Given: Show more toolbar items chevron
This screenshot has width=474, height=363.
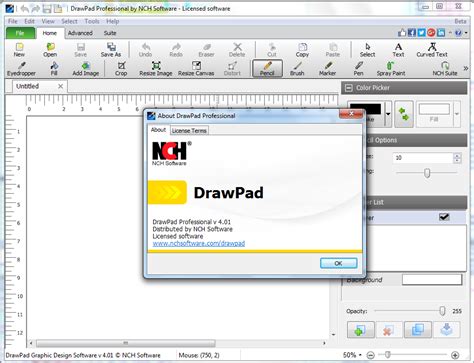Looking at the screenshot, I should click(x=466, y=68).
